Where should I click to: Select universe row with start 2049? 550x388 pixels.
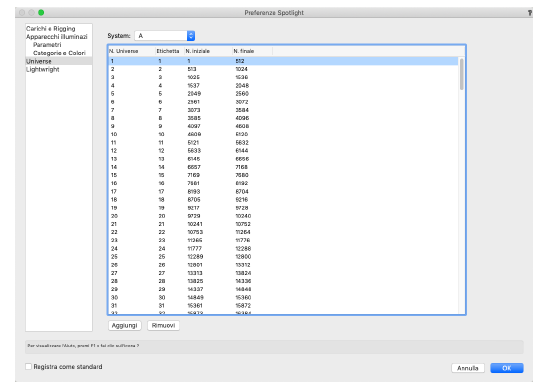pos(283,94)
